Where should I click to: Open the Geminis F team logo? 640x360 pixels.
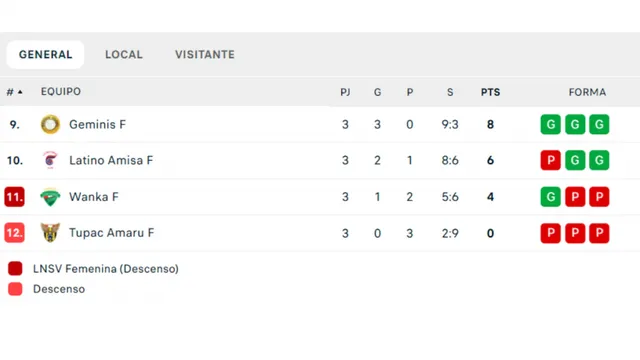(50, 124)
